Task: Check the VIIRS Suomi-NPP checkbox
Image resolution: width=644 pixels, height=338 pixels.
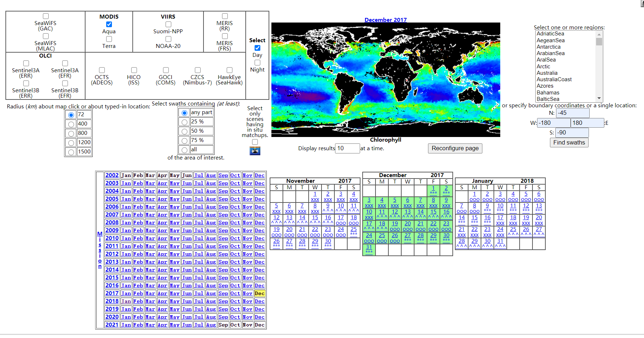Action: [x=168, y=24]
